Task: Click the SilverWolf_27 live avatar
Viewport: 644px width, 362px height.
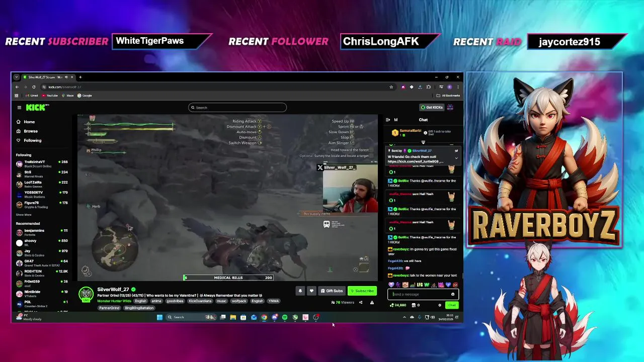Action: (86, 295)
